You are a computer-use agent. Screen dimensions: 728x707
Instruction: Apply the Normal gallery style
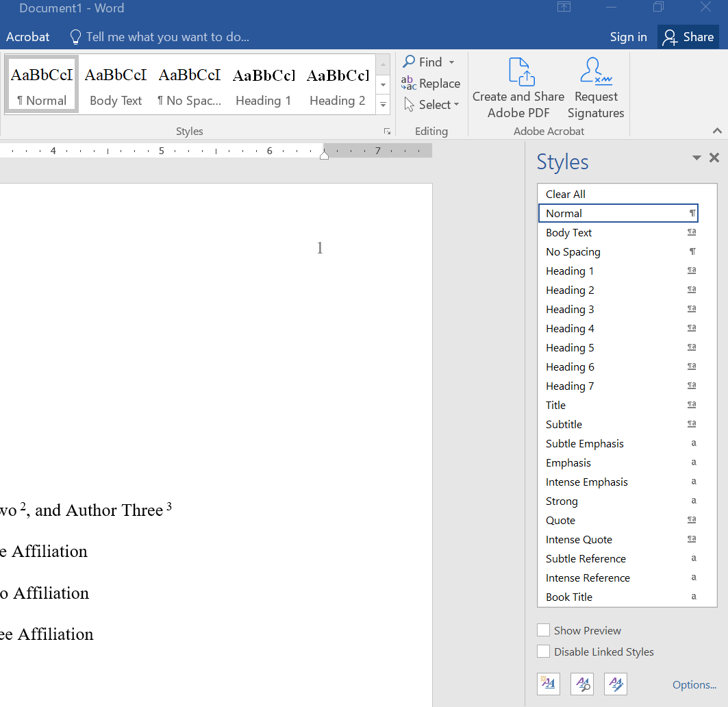click(x=42, y=84)
